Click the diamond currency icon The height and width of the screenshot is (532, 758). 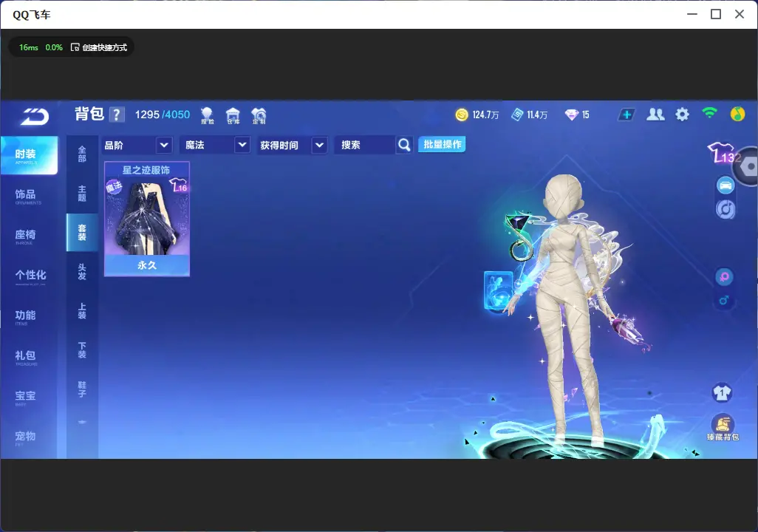point(571,115)
